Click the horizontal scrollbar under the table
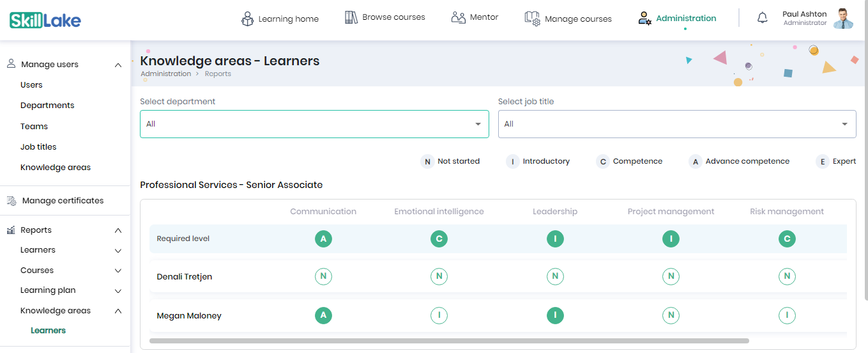Screen dimensions: 868x353 coord(449,341)
